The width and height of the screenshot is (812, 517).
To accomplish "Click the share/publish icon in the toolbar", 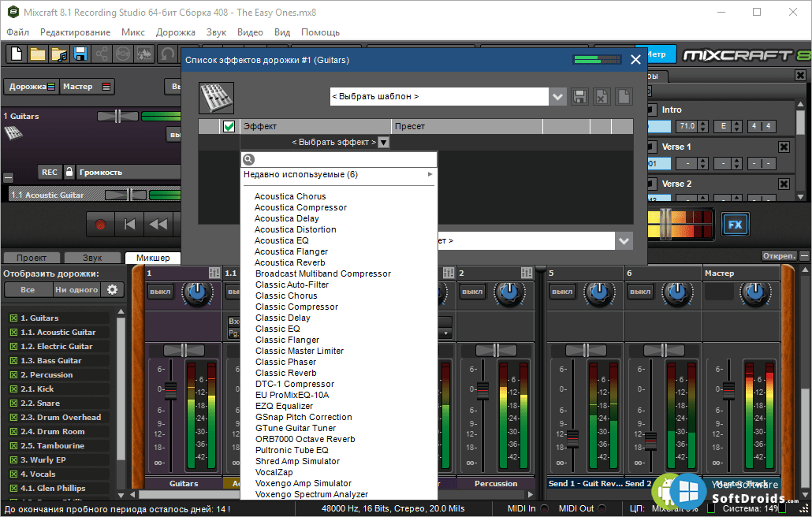I will pos(102,54).
